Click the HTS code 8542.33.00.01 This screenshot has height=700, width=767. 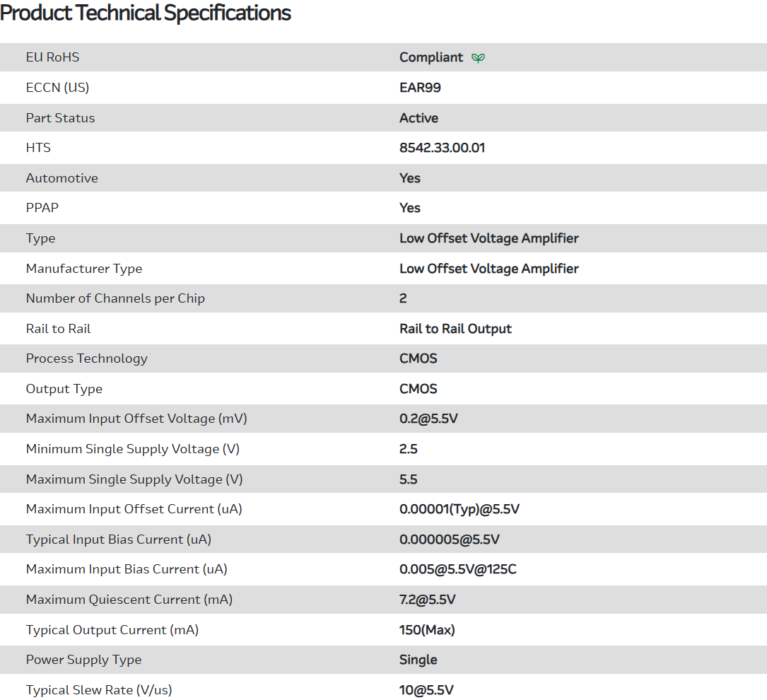(442, 148)
